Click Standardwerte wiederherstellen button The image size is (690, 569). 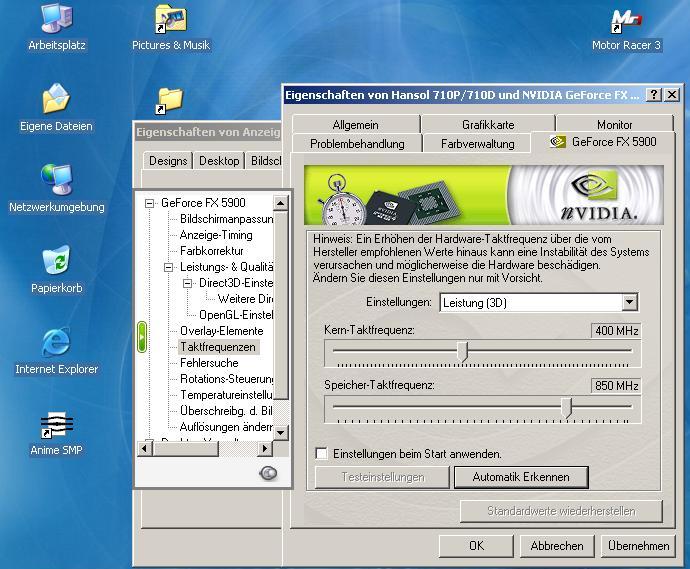(561, 511)
